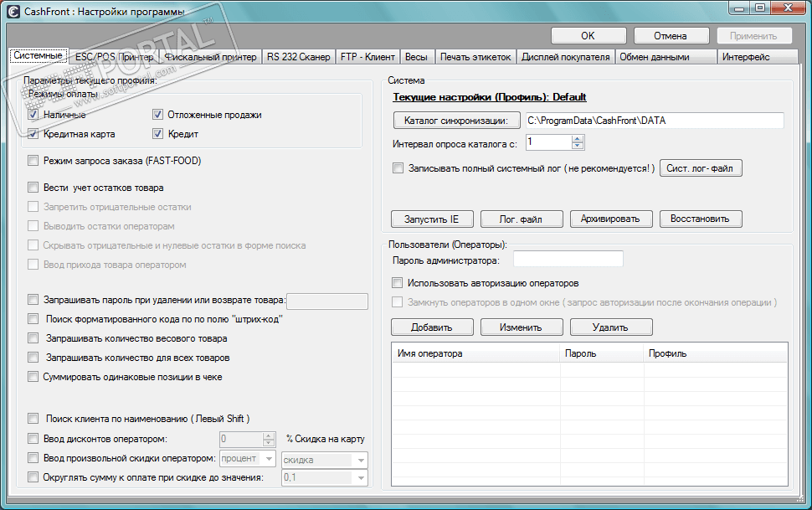Click the Восстановить button
This screenshot has width=812, height=510.
pyautogui.click(x=701, y=219)
